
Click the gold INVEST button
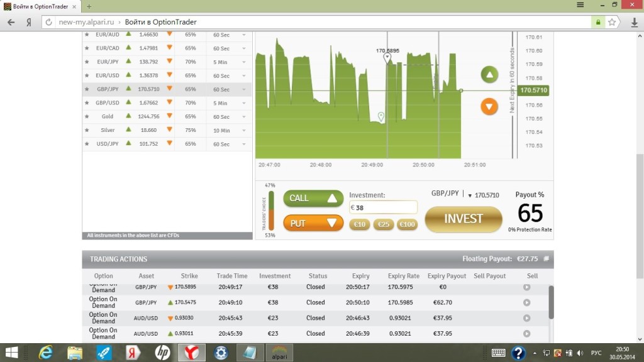464,219
